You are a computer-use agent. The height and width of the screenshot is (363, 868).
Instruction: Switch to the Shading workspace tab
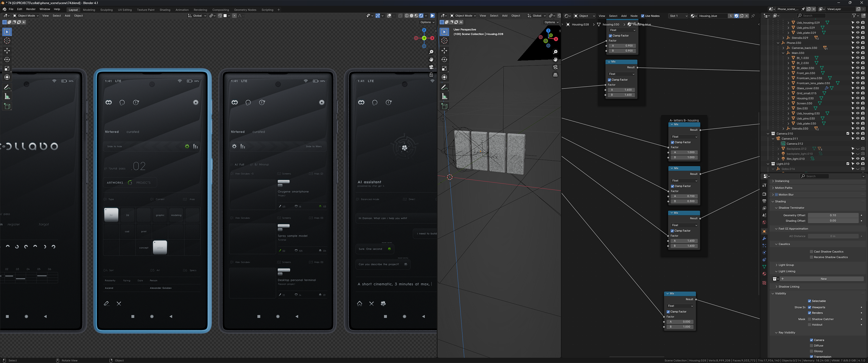pyautogui.click(x=165, y=10)
